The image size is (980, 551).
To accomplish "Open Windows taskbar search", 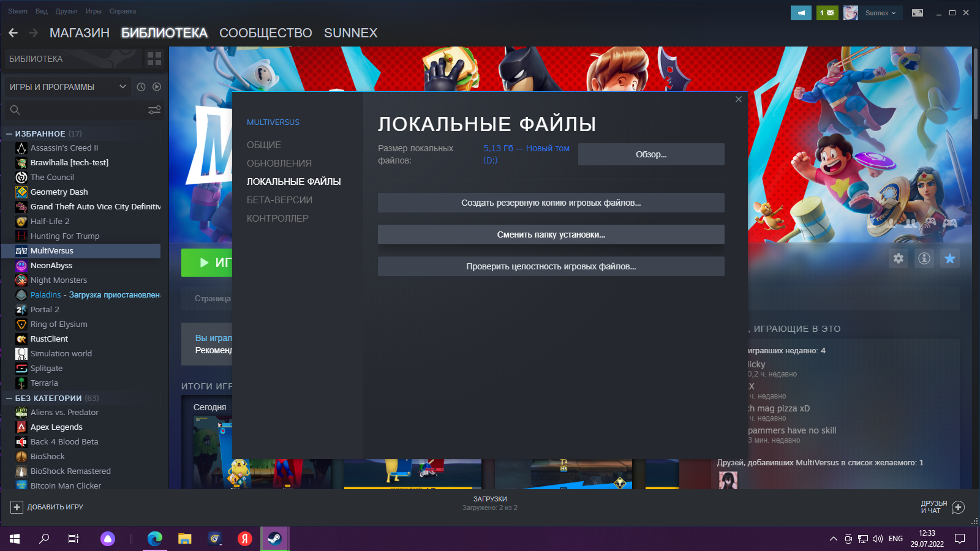I will tap(44, 539).
